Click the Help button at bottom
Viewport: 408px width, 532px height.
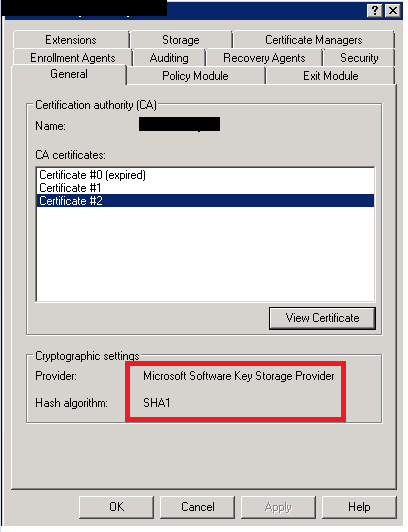[x=359, y=507]
